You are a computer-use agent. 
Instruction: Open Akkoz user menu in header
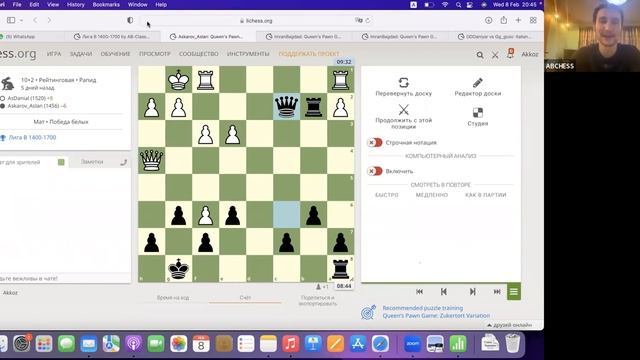click(530, 54)
